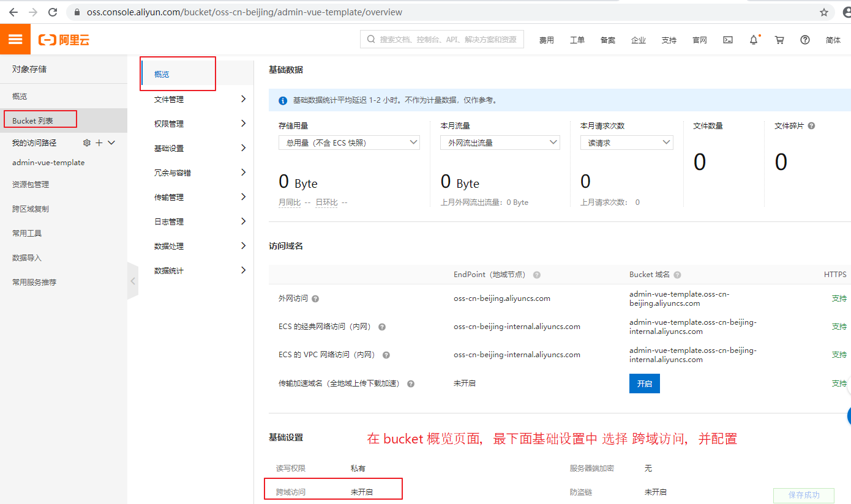
Task: Expand the 日志管理 submenu
Action: 243,221
